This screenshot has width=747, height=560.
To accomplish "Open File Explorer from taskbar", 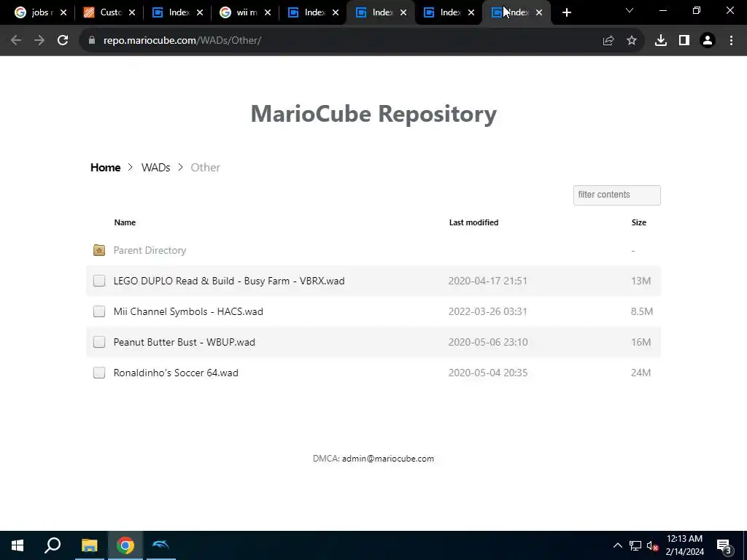I will pos(89,545).
